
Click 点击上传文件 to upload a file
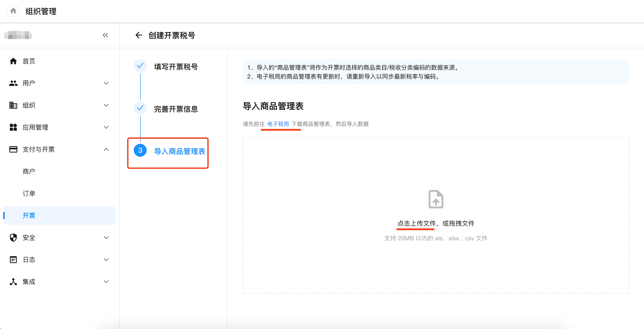pyautogui.click(x=416, y=223)
